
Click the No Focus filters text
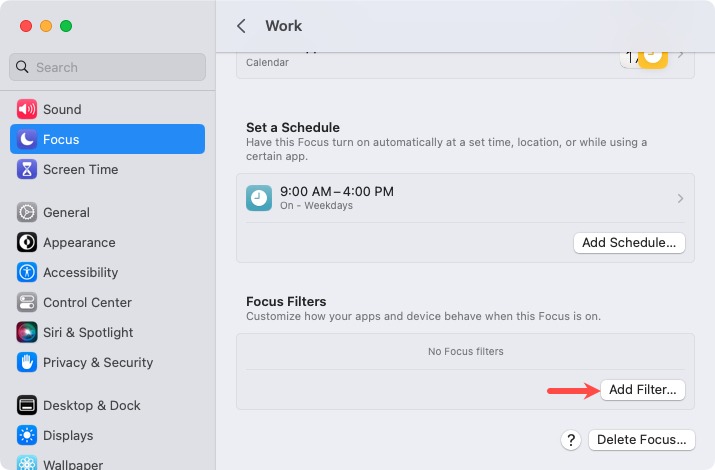[x=466, y=351]
